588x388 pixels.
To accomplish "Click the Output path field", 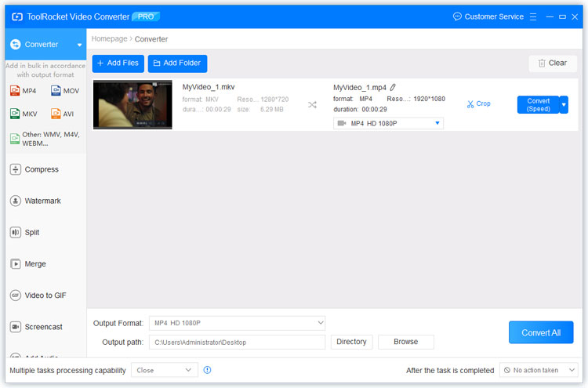I will [237, 343].
